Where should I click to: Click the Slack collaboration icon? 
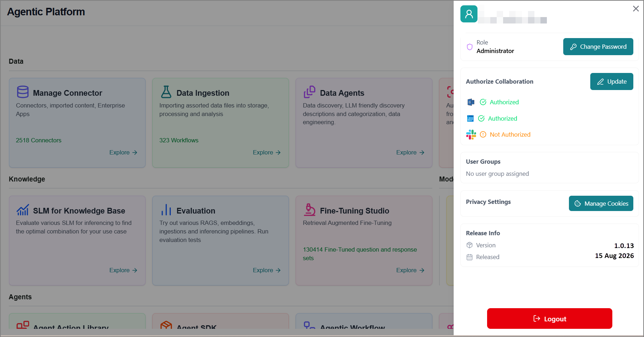[471, 135]
